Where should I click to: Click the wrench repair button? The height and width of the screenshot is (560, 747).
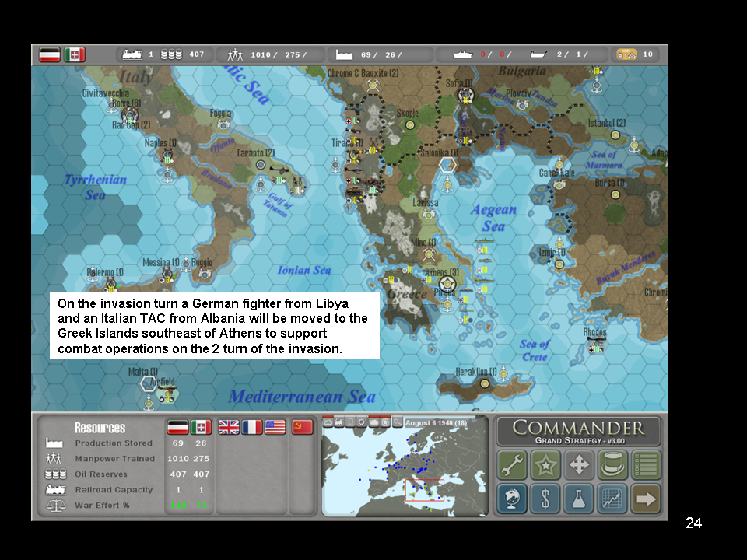(x=511, y=465)
